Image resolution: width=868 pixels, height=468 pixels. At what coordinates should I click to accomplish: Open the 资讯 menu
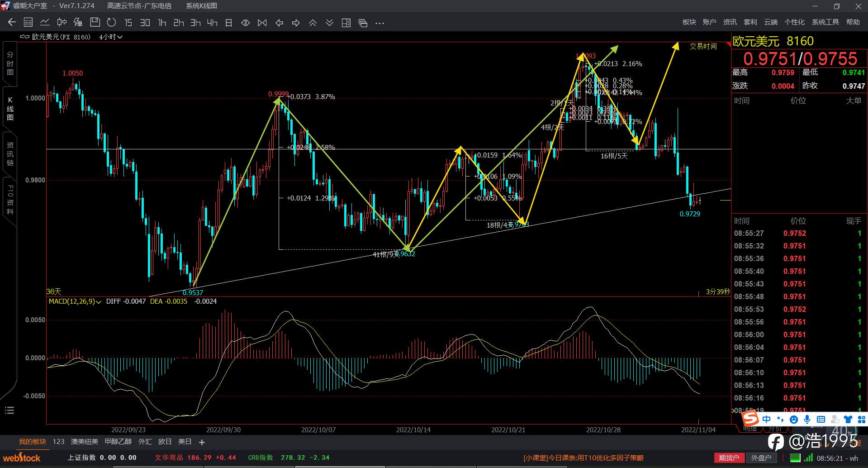coord(730,22)
